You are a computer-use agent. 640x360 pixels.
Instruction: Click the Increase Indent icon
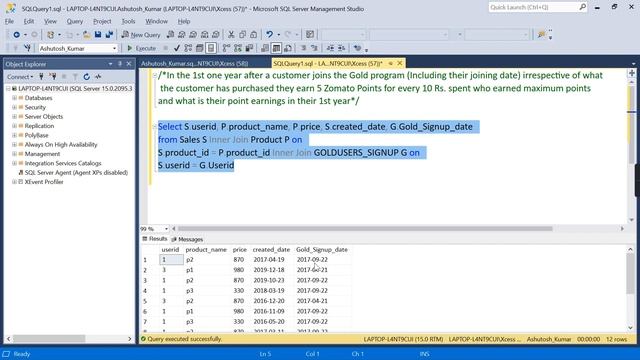[342, 48]
